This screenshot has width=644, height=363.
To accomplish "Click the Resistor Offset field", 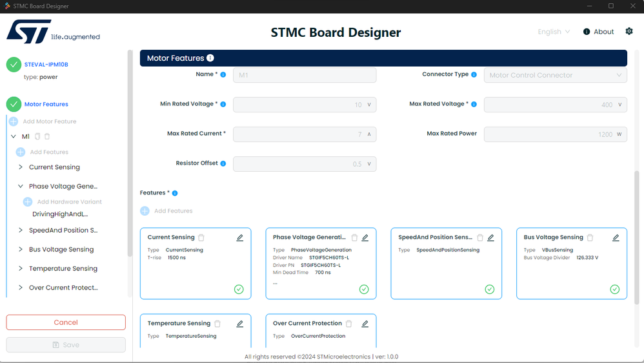I will pyautogui.click(x=305, y=164).
